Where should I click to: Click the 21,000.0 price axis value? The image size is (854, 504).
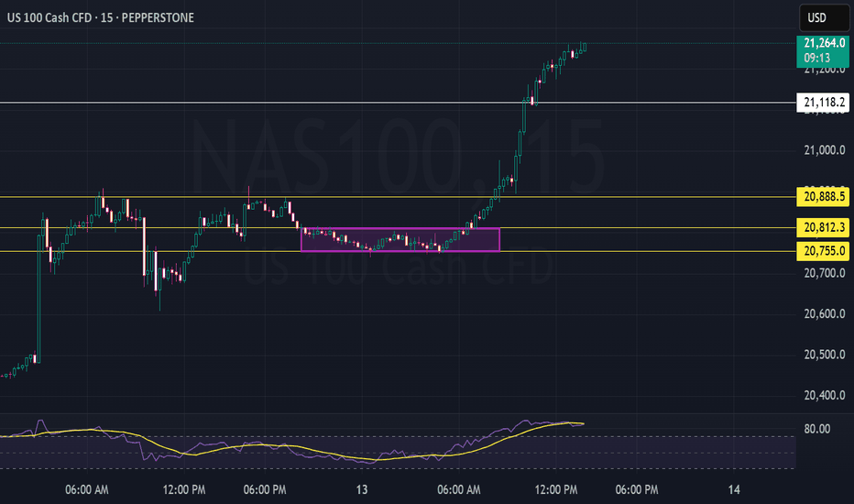(825, 150)
